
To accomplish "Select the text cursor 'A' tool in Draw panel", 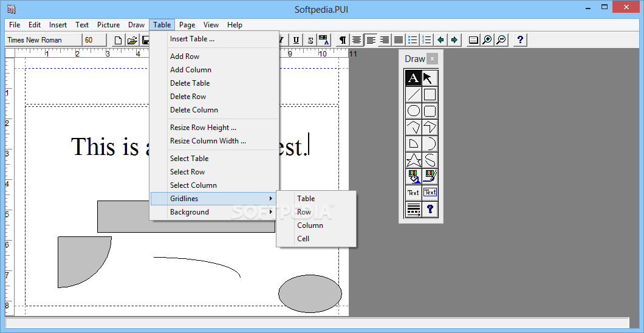I will tap(413, 78).
